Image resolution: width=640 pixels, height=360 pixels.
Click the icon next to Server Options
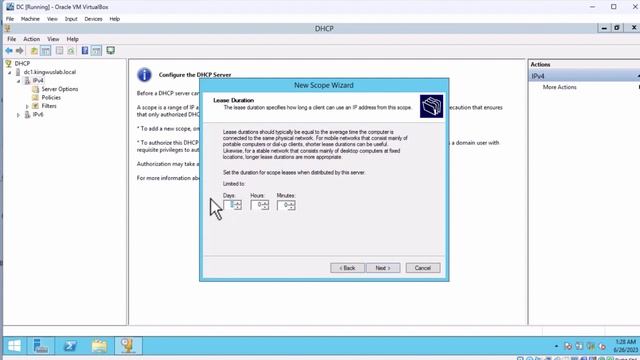(36, 89)
